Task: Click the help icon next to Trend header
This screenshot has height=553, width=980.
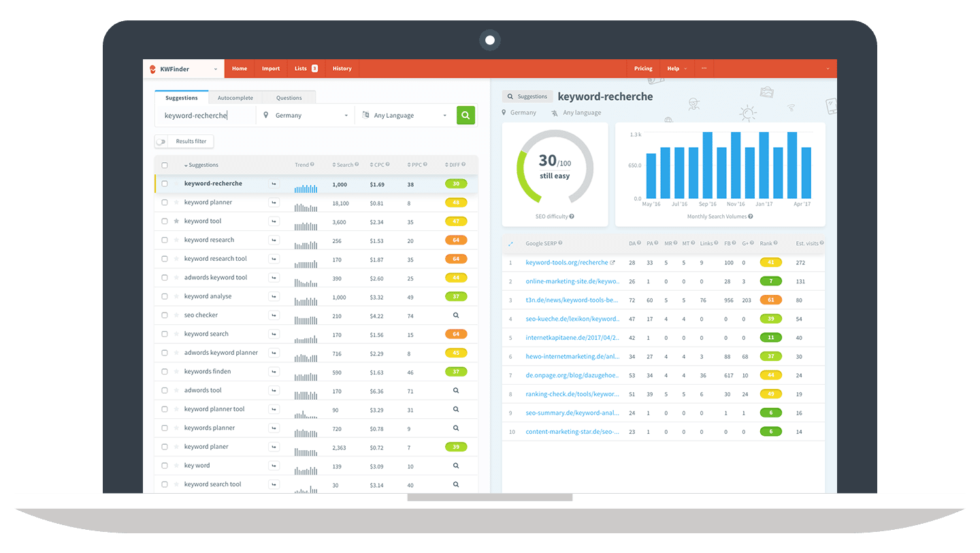Action: [312, 165]
